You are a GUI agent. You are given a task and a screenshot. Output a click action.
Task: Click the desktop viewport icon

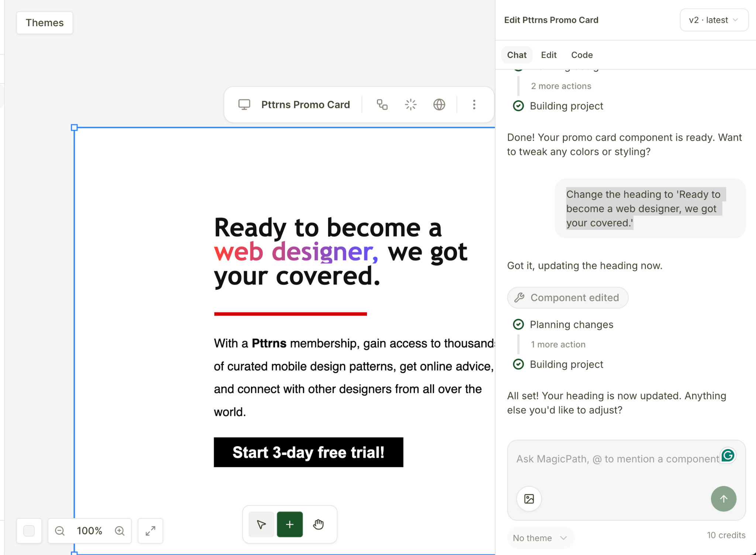(244, 105)
